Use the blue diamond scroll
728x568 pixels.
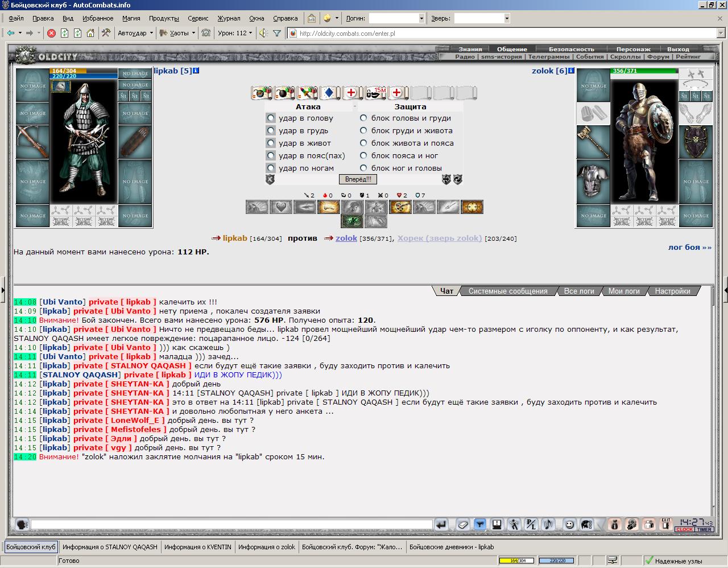pos(329,93)
